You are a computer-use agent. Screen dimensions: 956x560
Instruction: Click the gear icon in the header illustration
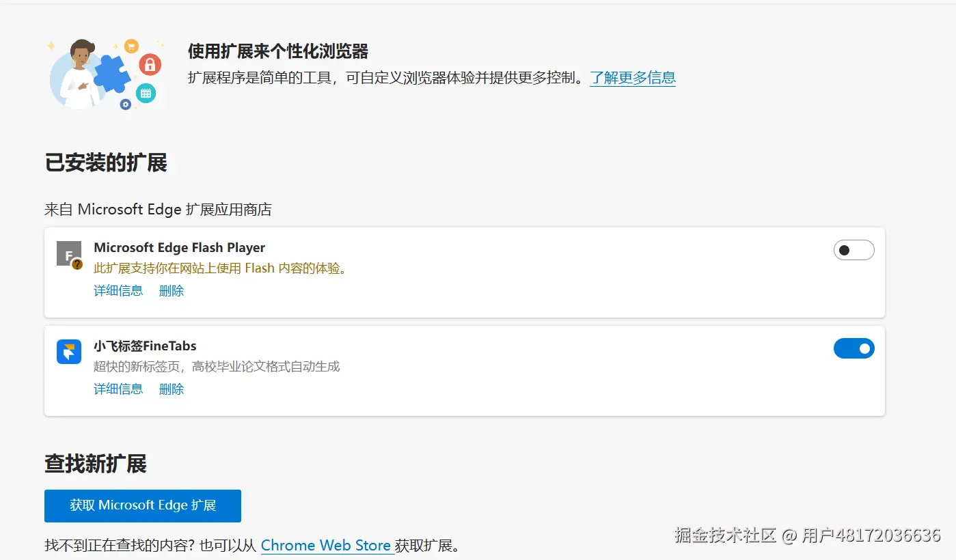coord(126,104)
